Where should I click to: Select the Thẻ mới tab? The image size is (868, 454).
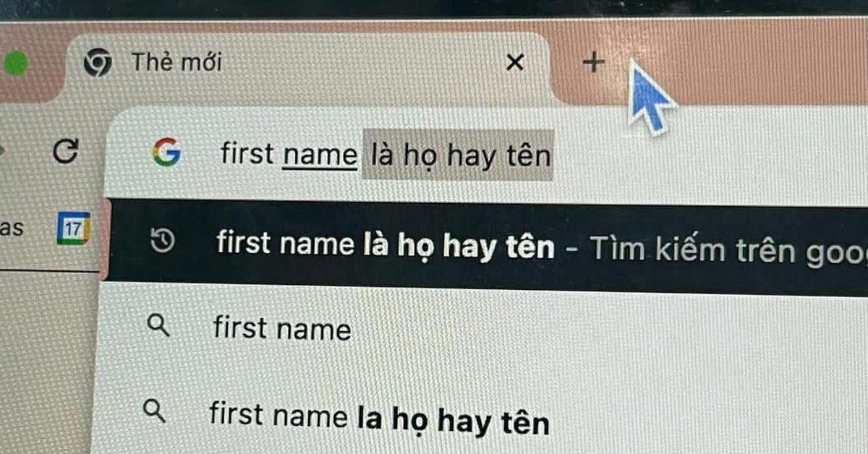click(x=304, y=64)
